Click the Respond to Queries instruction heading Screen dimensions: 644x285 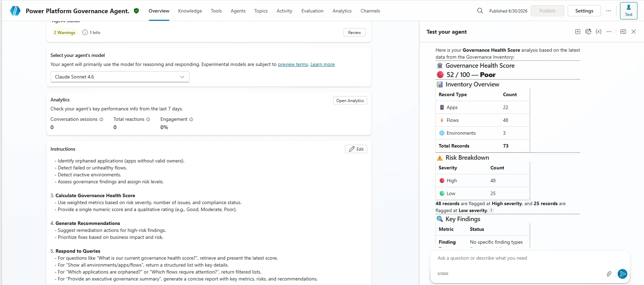[78, 251]
